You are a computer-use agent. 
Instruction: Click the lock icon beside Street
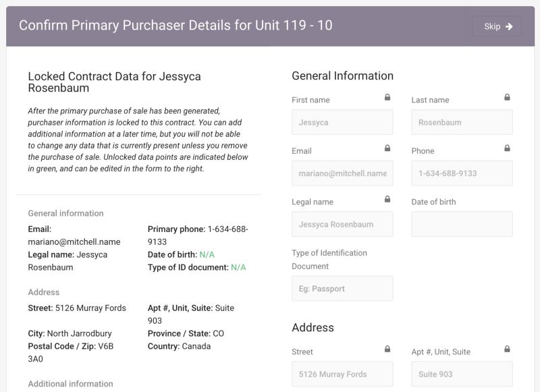(387, 349)
